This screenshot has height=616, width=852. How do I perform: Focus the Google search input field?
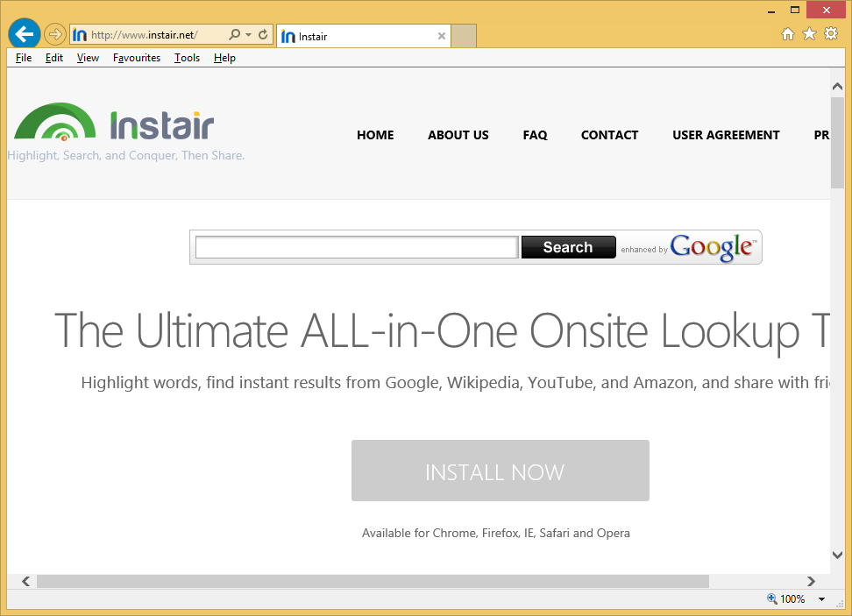coord(357,248)
